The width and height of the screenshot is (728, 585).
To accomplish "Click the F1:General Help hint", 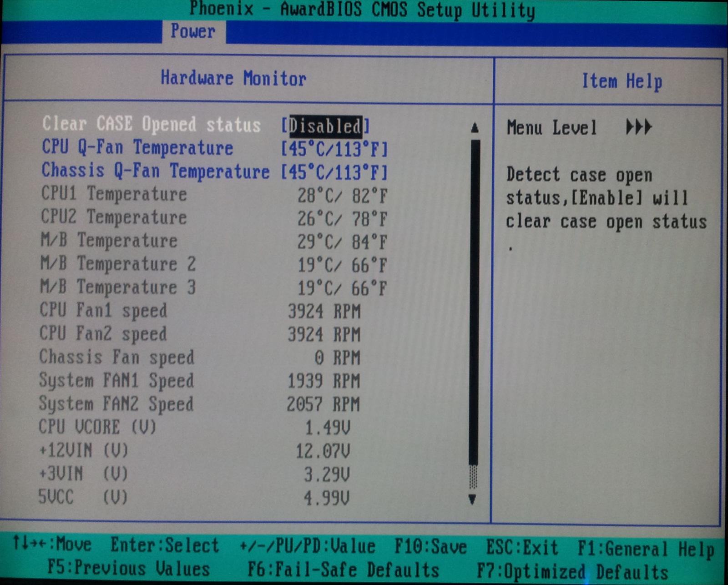I will pos(646,549).
